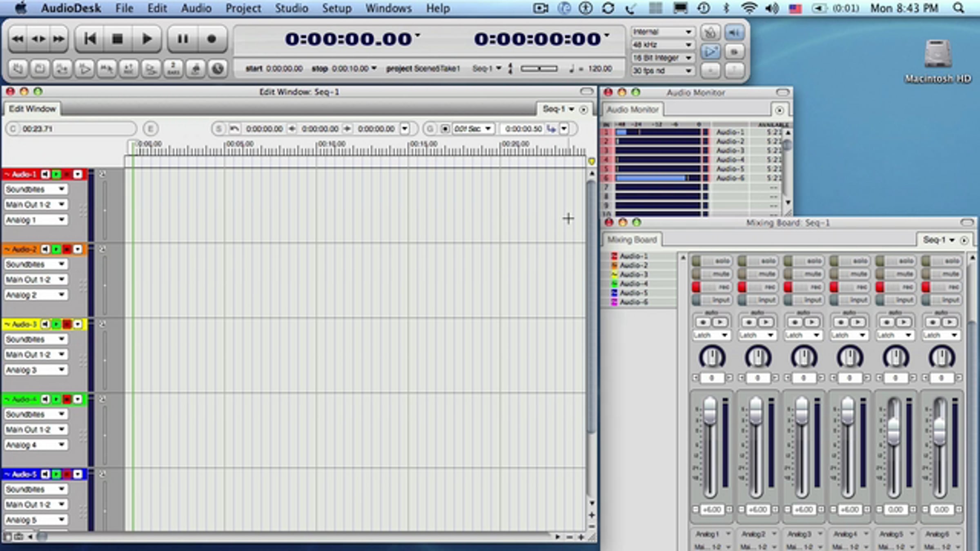Toggle input monitor speaker on Audio-3 track
The height and width of the screenshot is (551, 980).
coord(45,324)
